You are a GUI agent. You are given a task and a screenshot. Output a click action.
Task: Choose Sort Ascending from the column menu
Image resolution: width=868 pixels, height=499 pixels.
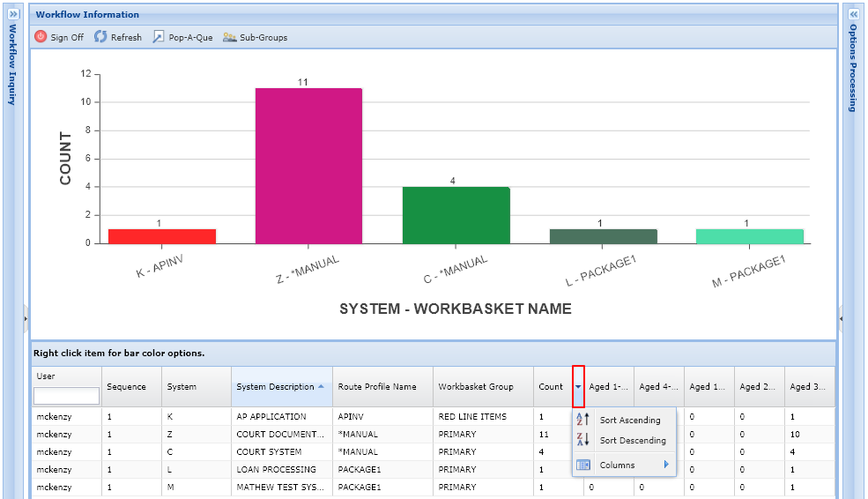coord(625,420)
